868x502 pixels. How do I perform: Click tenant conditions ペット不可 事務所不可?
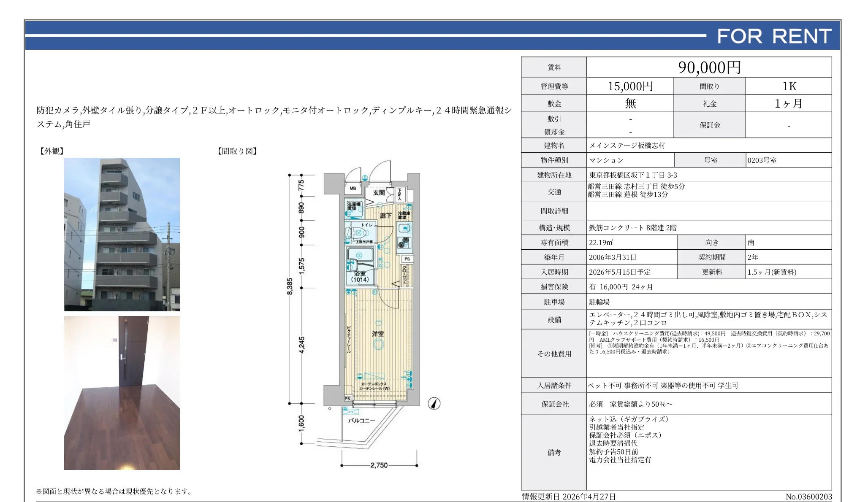(x=663, y=386)
